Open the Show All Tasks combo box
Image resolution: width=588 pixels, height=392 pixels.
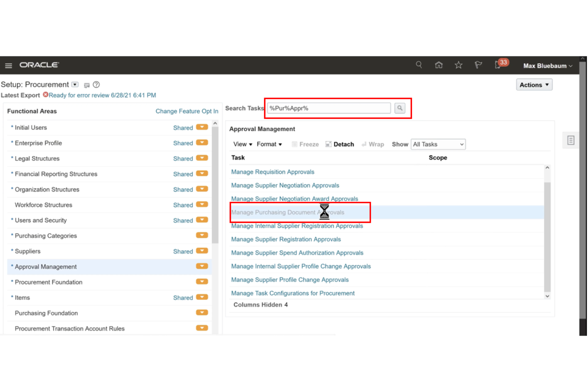pyautogui.click(x=438, y=144)
